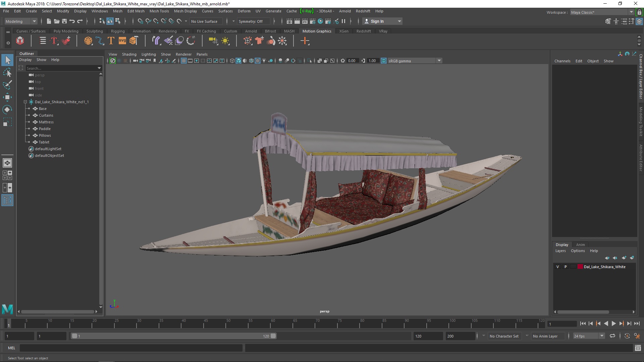644x362 pixels.
Task: Toggle the P playback box of the layer
Action: pyautogui.click(x=566, y=267)
